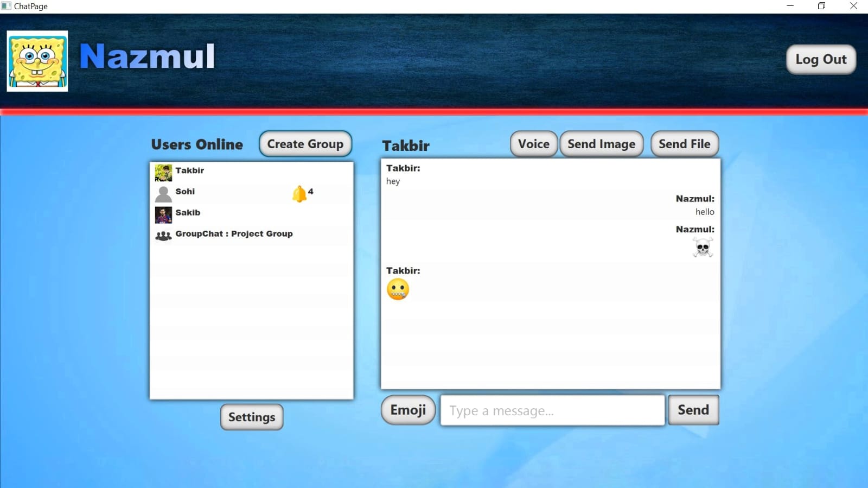
Task: Click the SpongeBob profile picture
Action: coord(37,61)
